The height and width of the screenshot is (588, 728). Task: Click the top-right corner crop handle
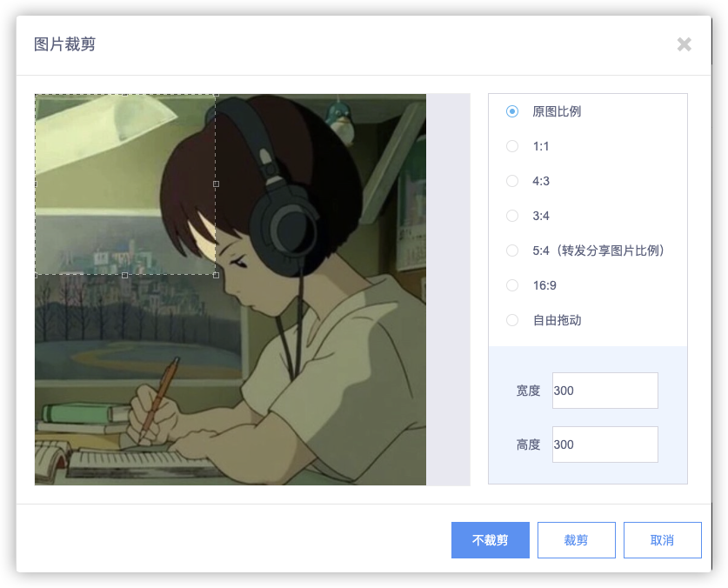(x=216, y=95)
